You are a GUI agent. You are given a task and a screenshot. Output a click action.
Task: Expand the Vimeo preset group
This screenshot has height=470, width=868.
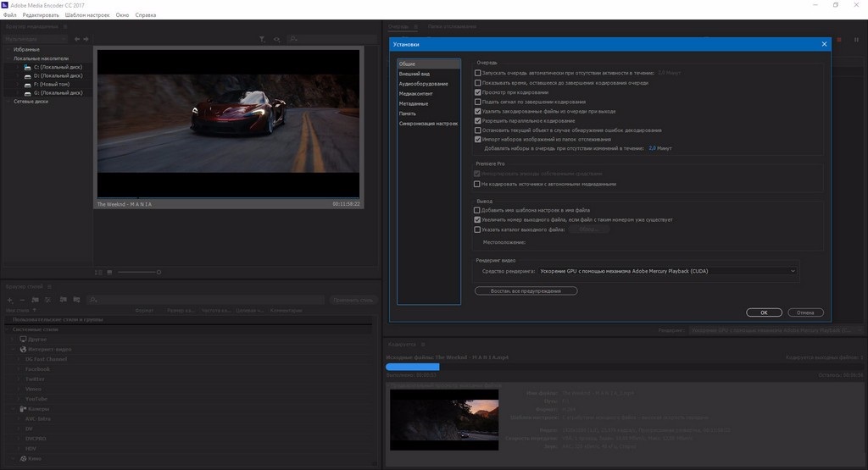tap(18, 390)
